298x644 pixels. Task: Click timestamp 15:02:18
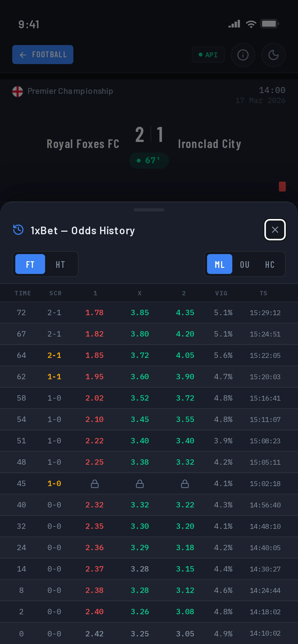tap(265, 484)
